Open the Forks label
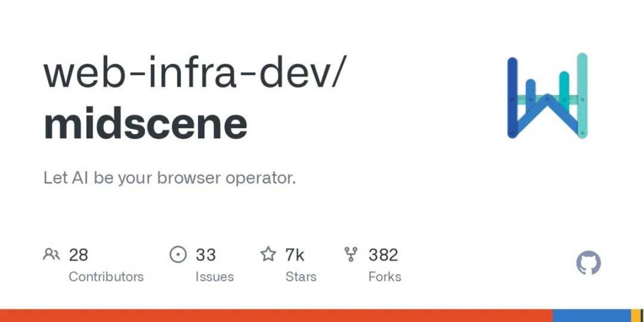The height and width of the screenshot is (322, 644). click(385, 276)
